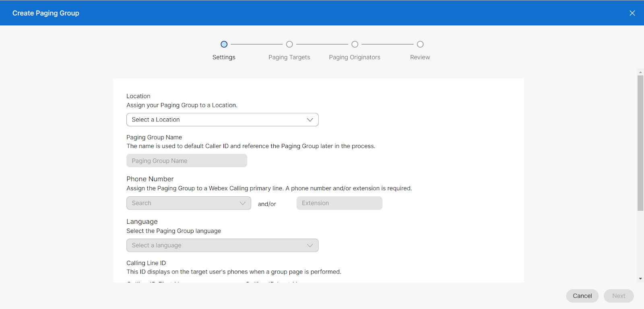The image size is (644, 309).
Task: Click the Paging Targets step circle
Action: point(289,44)
